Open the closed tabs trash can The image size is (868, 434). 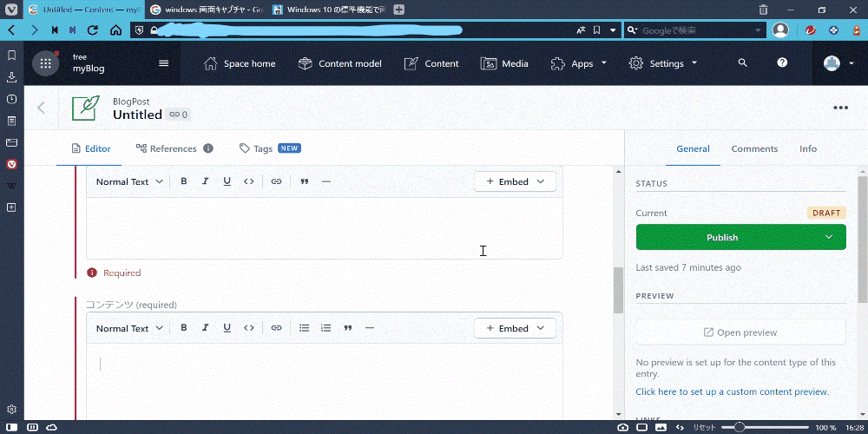pos(763,10)
